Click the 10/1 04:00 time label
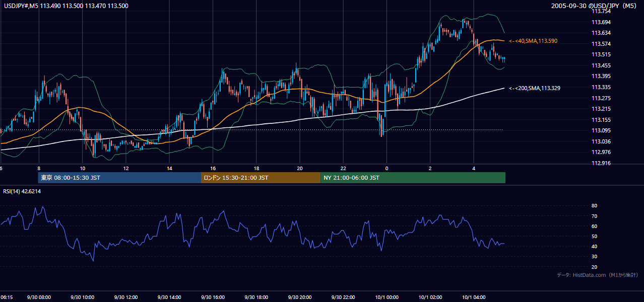The image size is (644, 302). coord(473,297)
